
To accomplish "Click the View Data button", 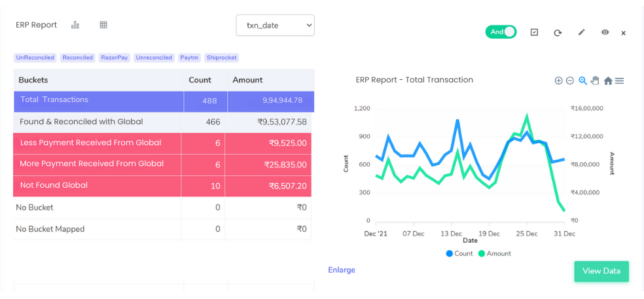I will tap(601, 271).
